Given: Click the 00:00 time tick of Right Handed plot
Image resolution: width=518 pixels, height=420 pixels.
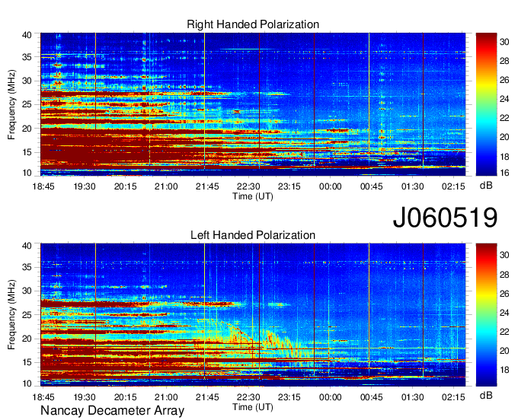Looking at the screenshot, I should (x=331, y=186).
